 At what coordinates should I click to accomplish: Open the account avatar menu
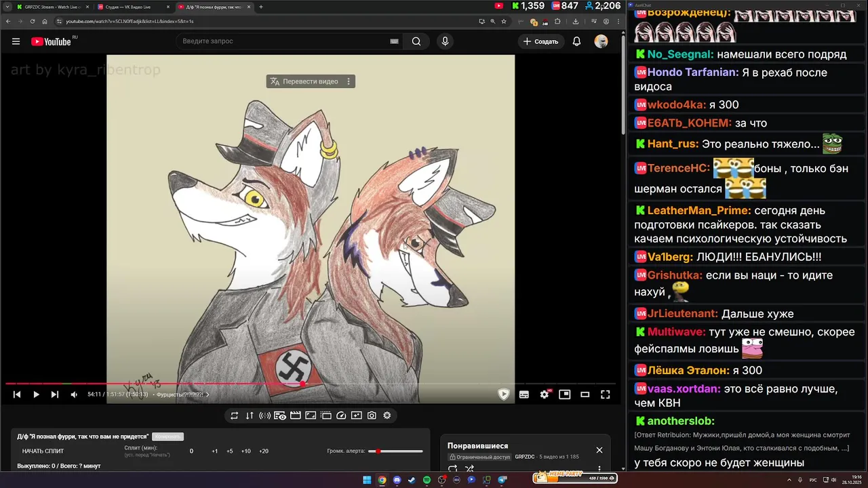tap(601, 41)
